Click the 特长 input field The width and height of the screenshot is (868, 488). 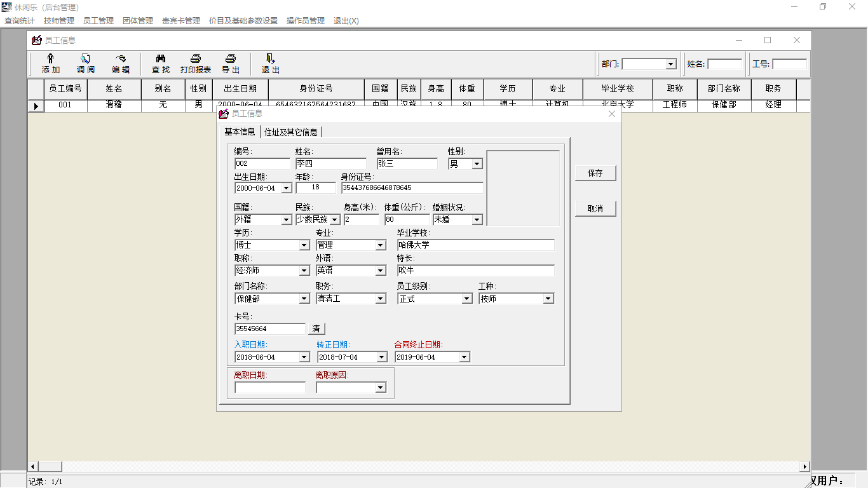pyautogui.click(x=475, y=271)
